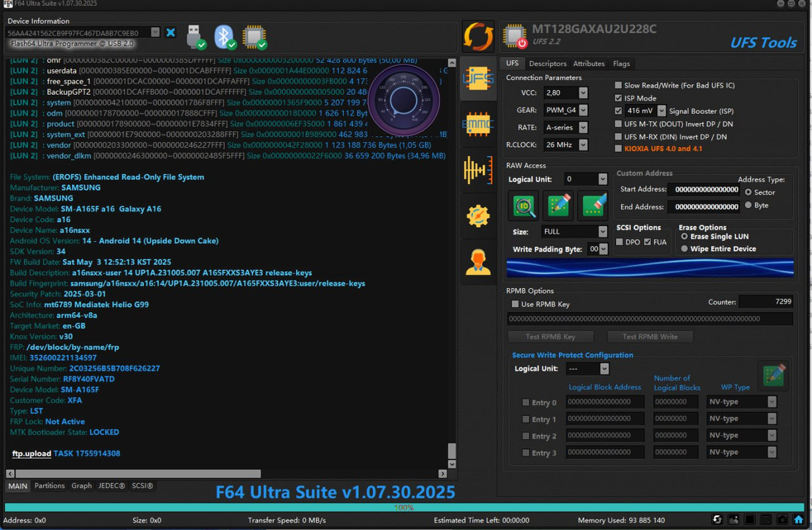Click the Start Address input field
Image resolution: width=812 pixels, height=530 pixels.
click(703, 189)
